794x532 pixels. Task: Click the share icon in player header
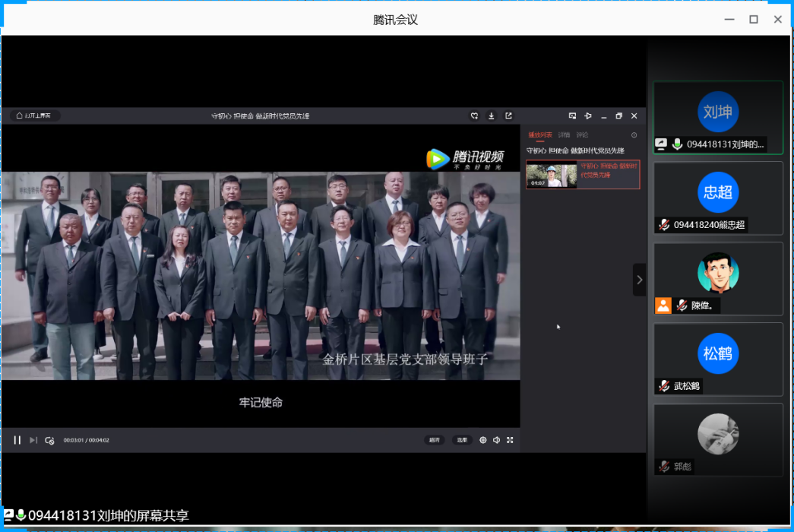(x=508, y=116)
